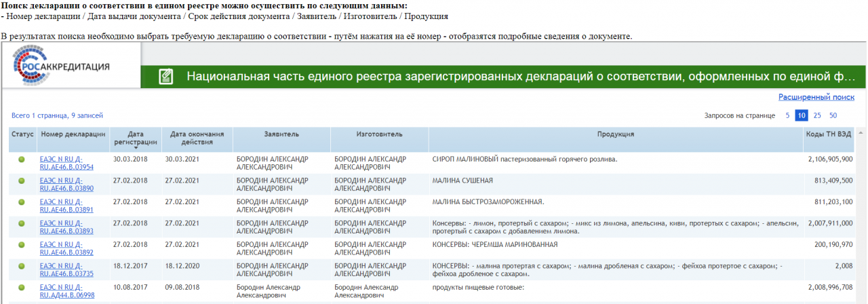Click green status dot for МАЛИНА СУШЕНАЯ row
This screenshot has width=868, height=304.
coord(22,180)
